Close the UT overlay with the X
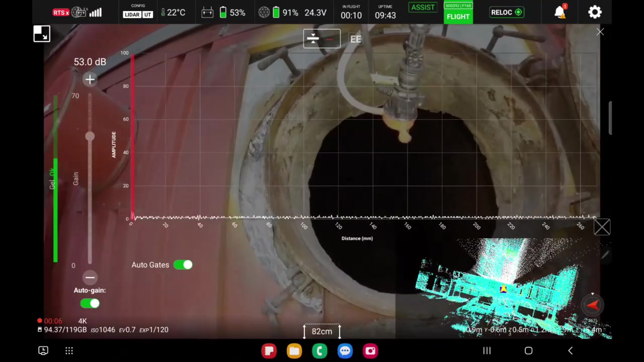 [x=600, y=32]
